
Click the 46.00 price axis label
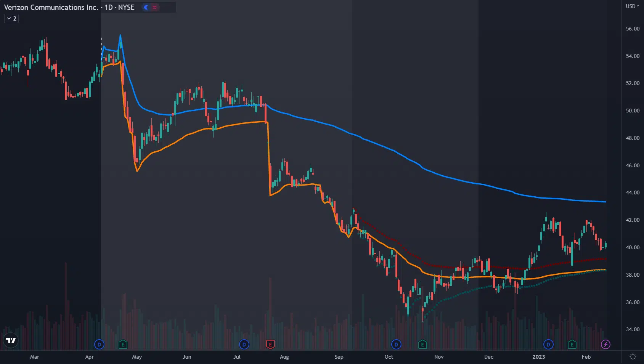[633, 165]
